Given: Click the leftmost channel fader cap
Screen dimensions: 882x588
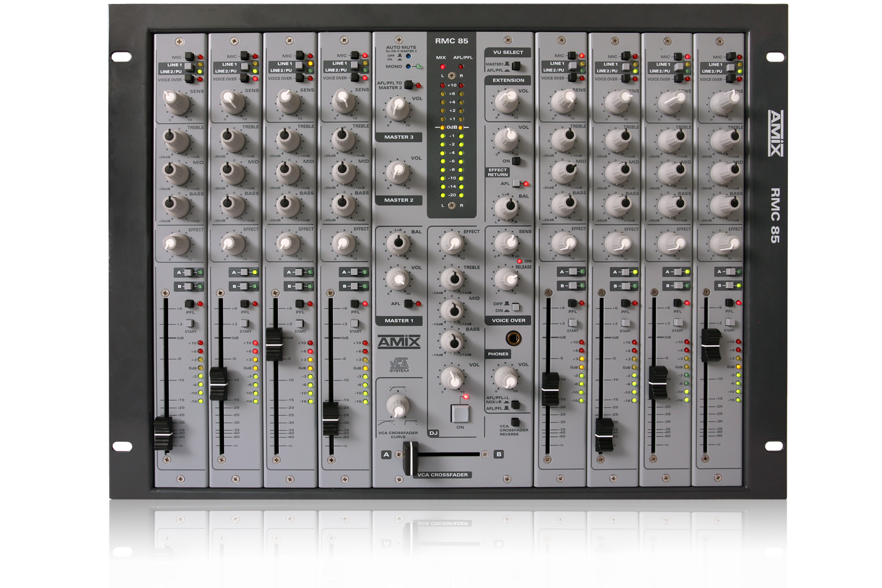Looking at the screenshot, I should (163, 433).
